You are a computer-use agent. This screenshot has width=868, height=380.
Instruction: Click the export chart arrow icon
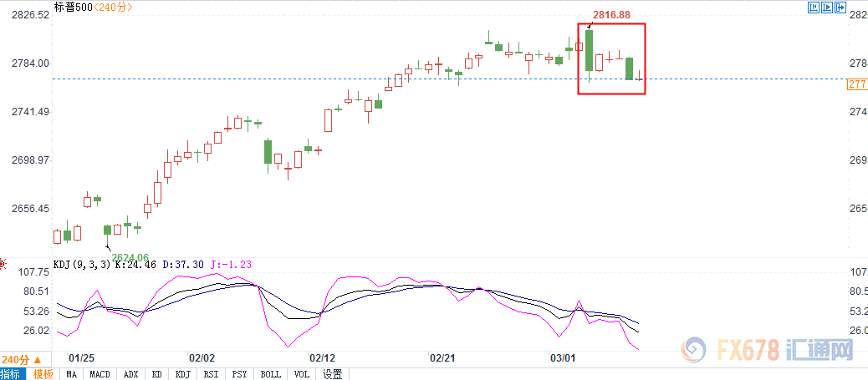(840, 8)
